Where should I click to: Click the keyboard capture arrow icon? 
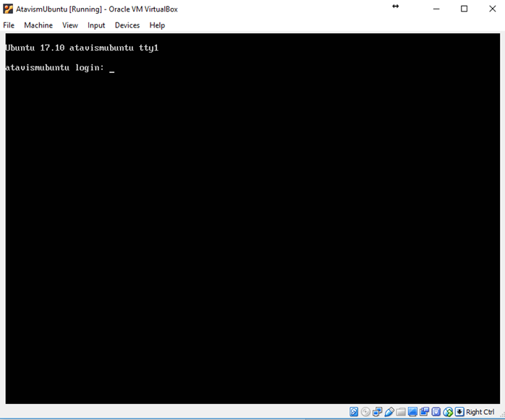459,412
